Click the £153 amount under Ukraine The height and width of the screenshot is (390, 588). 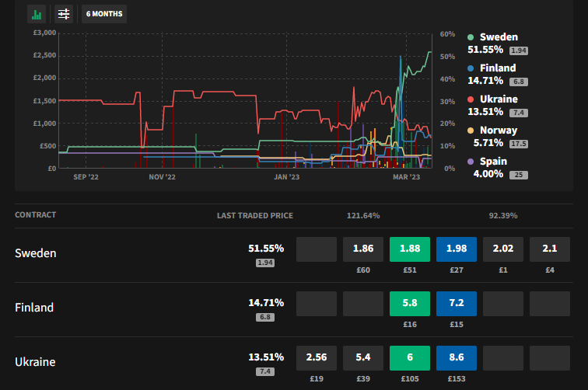[x=457, y=379]
